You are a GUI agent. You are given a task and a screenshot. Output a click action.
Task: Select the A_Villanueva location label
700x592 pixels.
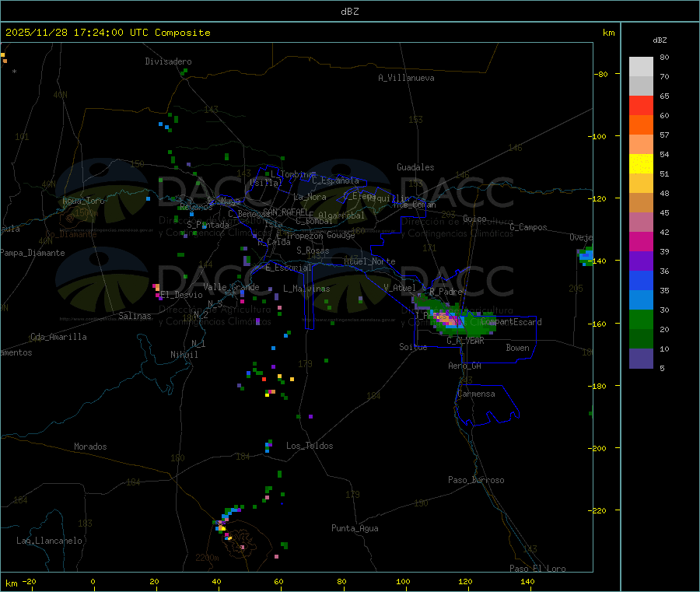406,78
